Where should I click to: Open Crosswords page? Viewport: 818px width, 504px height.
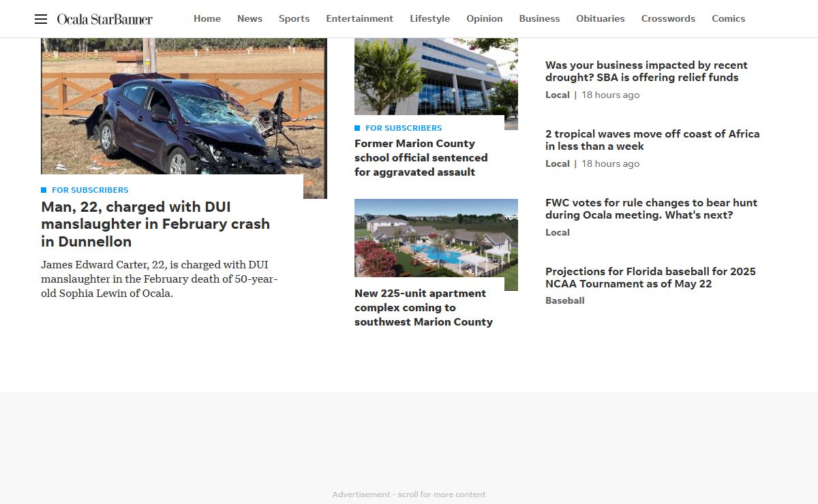(x=668, y=18)
